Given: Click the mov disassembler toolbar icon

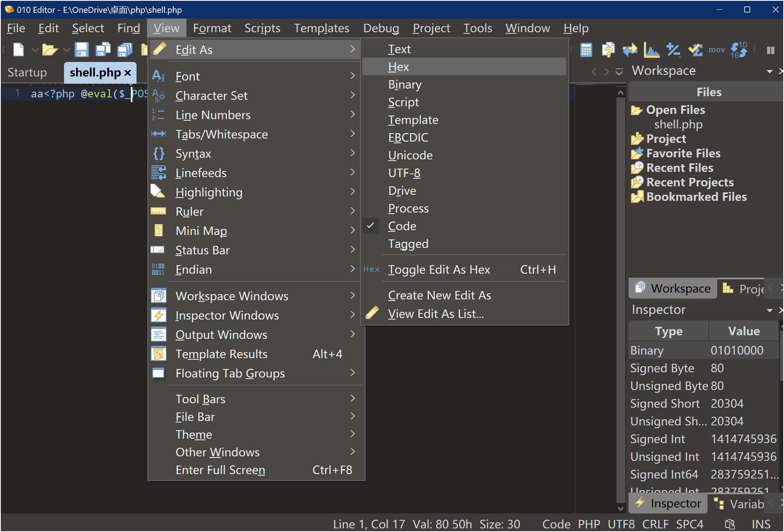Looking at the screenshot, I should point(716,50).
